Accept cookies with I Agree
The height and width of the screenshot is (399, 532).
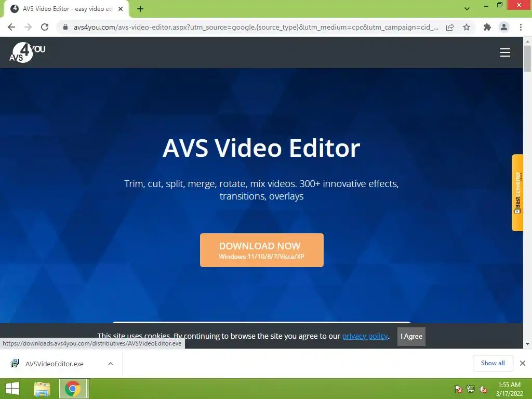coord(411,336)
